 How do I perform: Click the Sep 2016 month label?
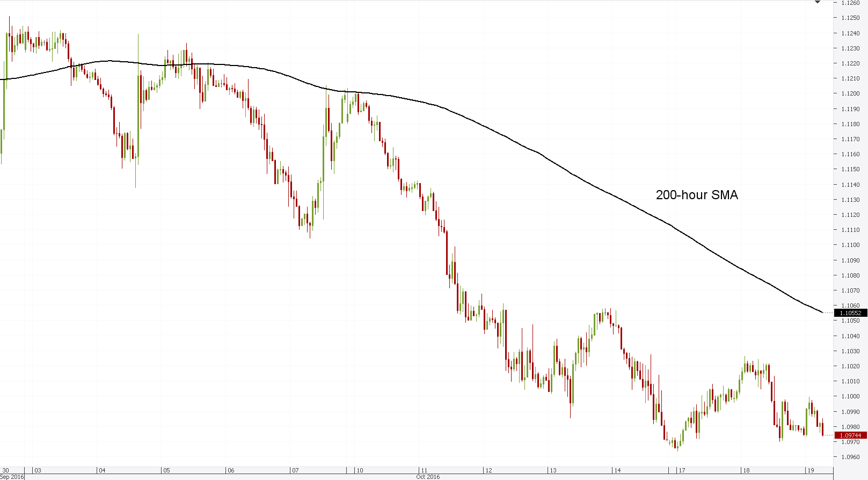pyautogui.click(x=12, y=477)
